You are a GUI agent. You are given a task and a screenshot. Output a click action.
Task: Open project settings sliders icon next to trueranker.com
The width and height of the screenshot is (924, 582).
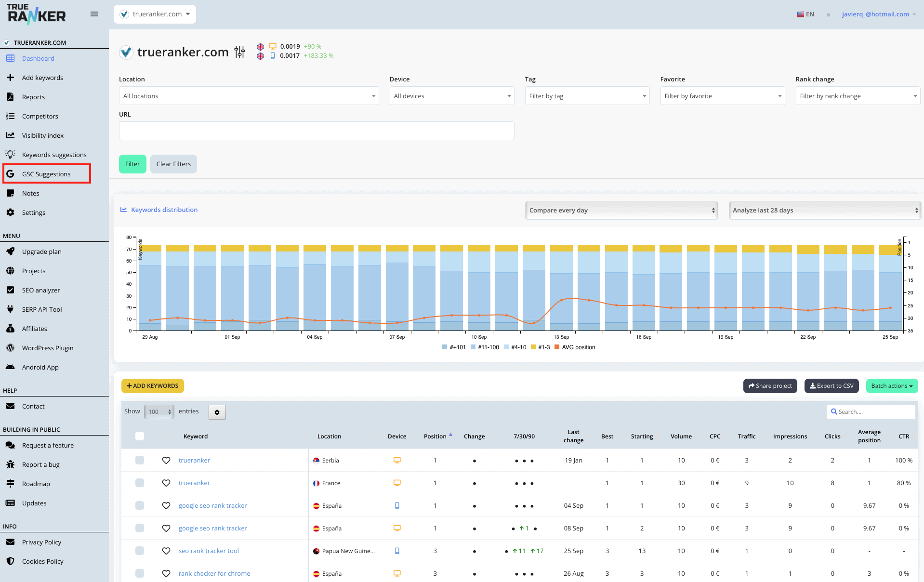click(239, 52)
